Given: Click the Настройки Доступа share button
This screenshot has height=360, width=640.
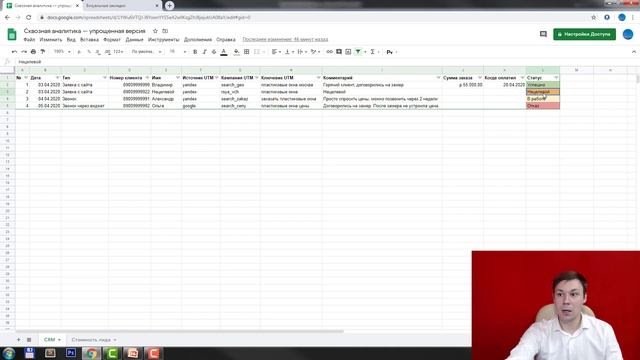Looking at the screenshot, I should point(584,34).
